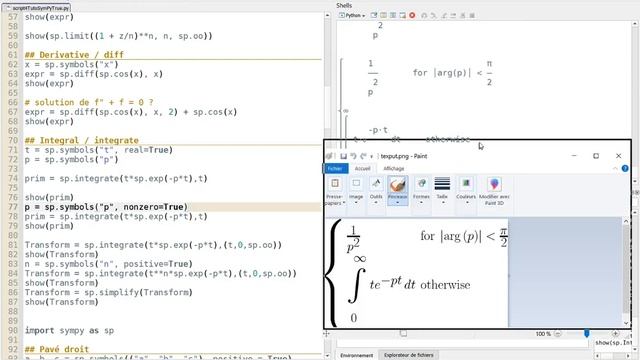This screenshot has width=640, height=360.
Task: Select the Environnement tab at bottom
Action: (357, 355)
